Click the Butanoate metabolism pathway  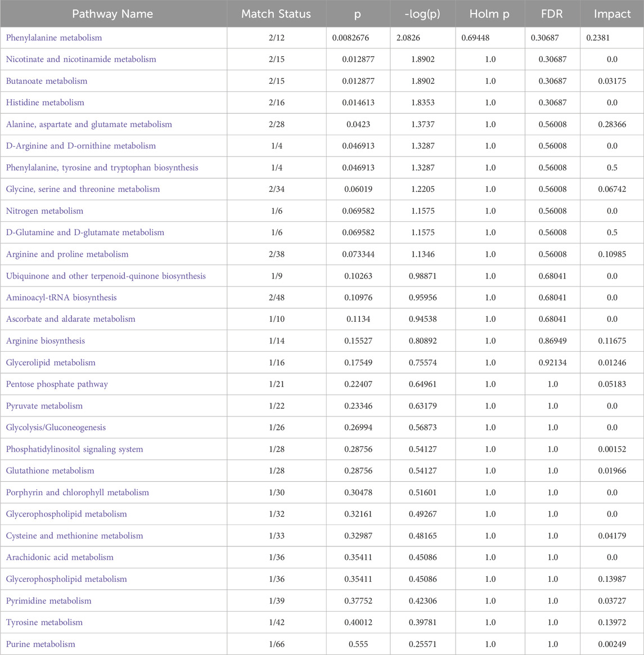pos(47,81)
